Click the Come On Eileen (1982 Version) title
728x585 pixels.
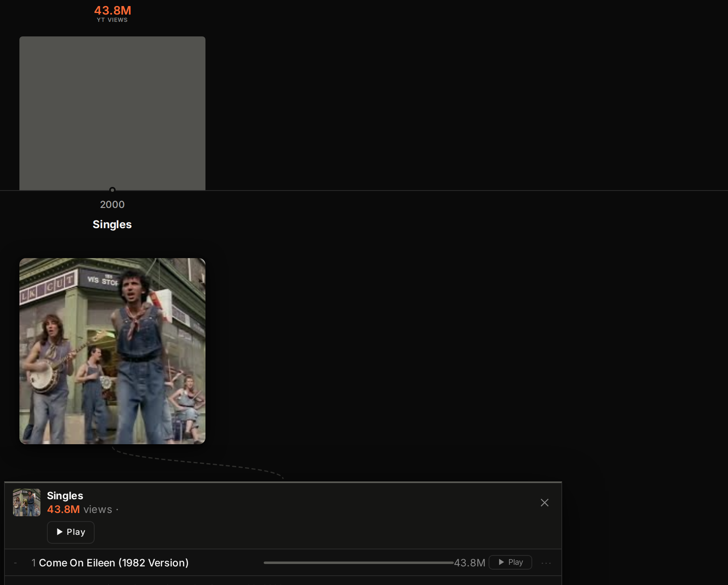coord(114,563)
